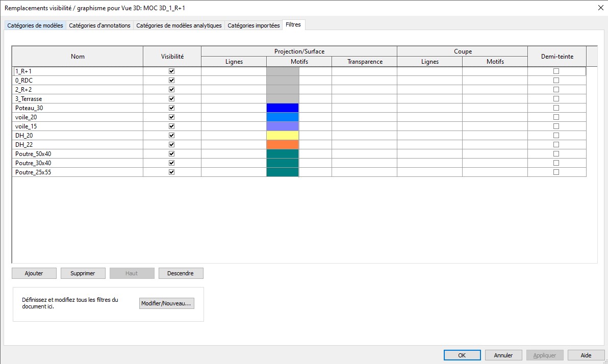Edit the teal Poutre_50x40 pattern swatch
Viewport: 608px width, 364px height.
(x=283, y=154)
